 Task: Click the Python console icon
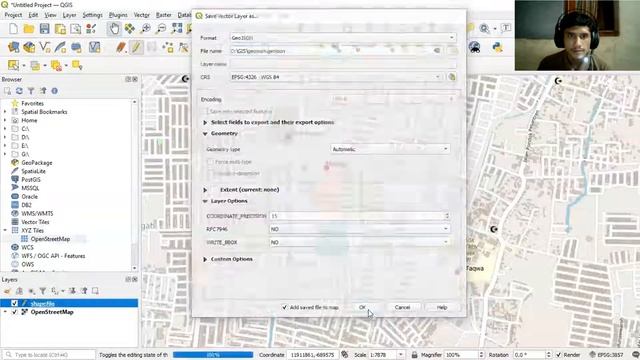pos(497,47)
